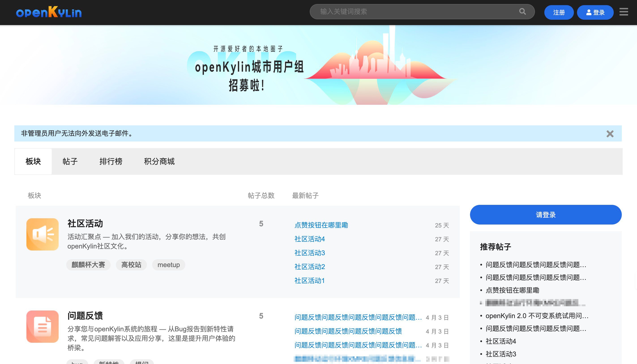Click the openKylin logo
Screen dimensions: 637x364
(x=49, y=12)
